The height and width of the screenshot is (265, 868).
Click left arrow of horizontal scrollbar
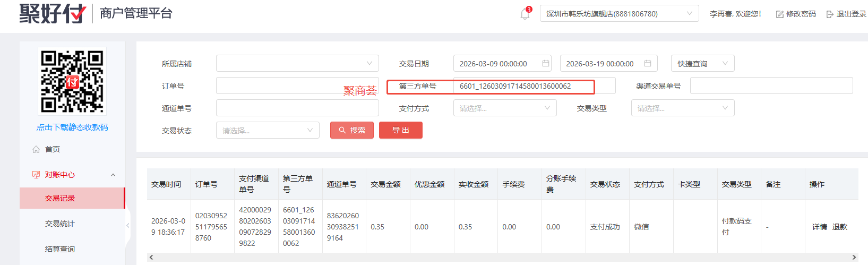pos(151,257)
